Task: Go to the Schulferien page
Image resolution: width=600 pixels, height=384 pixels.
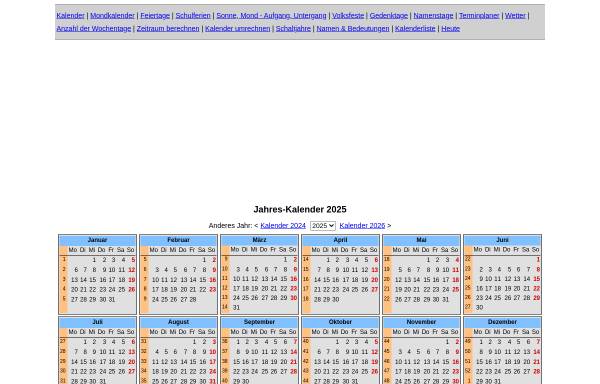Action: (x=193, y=16)
